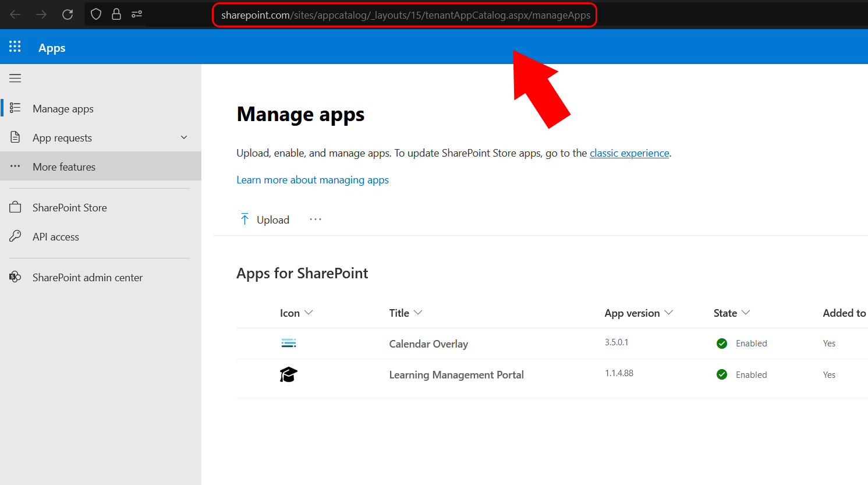Click the green Enabled checkmark for Learning Management Portal

click(x=722, y=374)
